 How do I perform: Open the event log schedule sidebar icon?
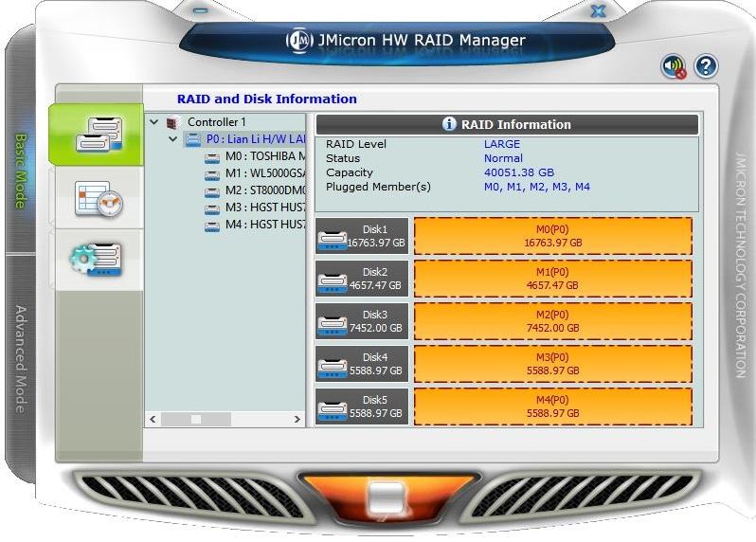(x=99, y=198)
